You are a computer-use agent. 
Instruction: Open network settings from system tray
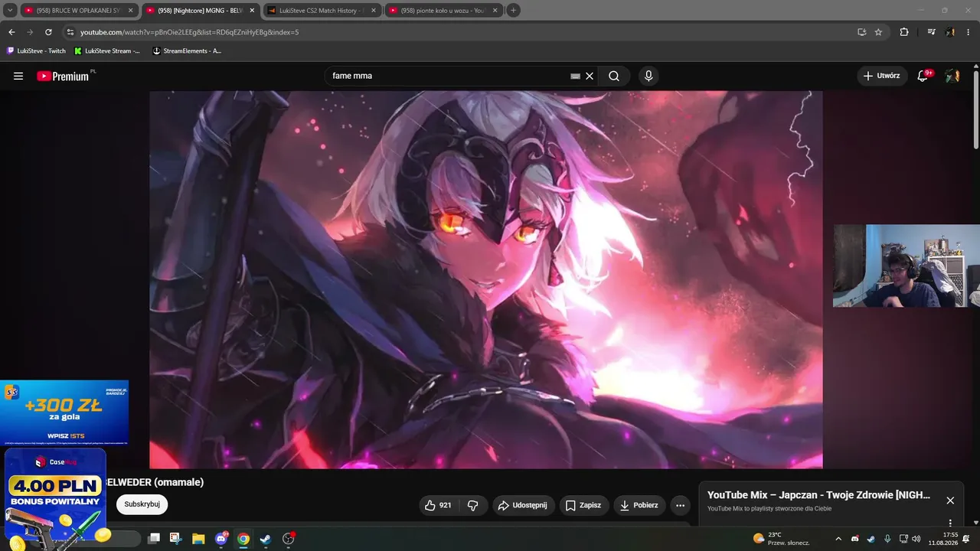[x=903, y=539]
